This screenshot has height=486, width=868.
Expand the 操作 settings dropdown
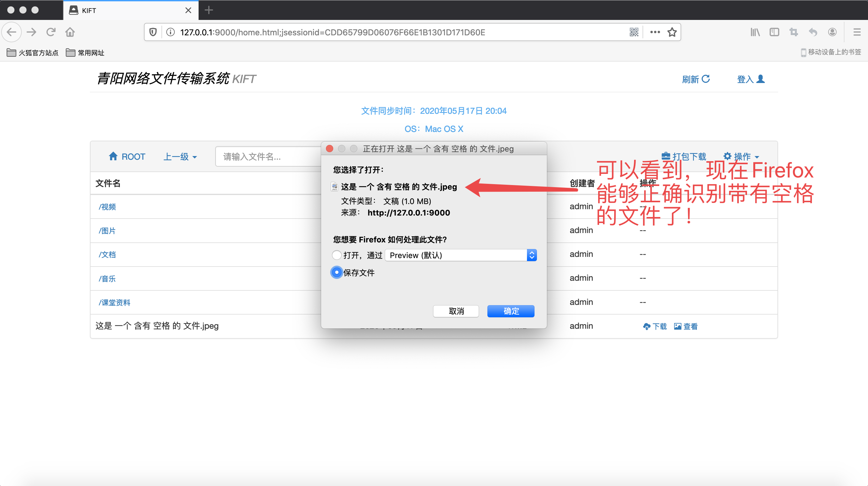click(741, 157)
